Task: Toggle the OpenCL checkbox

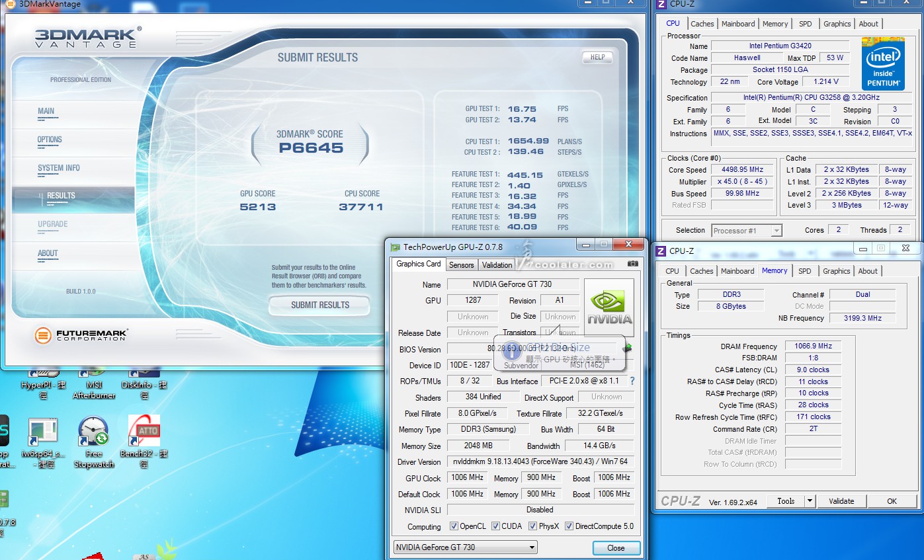Action: [454, 526]
